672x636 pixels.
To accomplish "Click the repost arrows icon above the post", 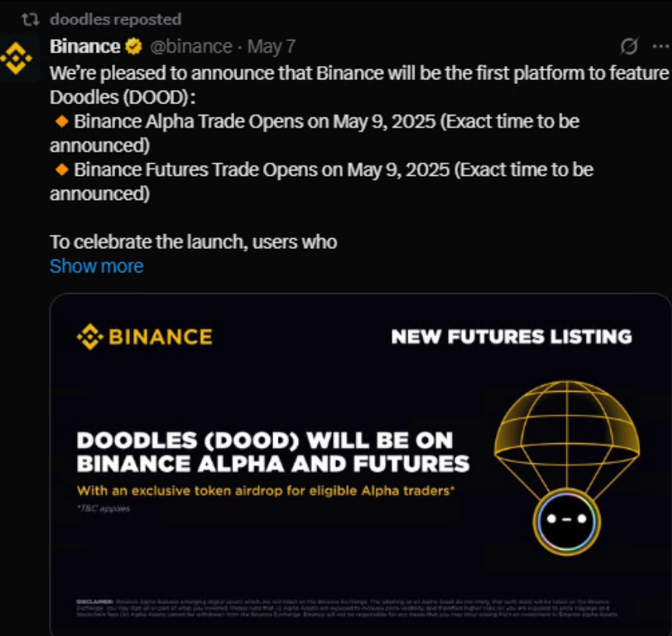I will (30, 19).
